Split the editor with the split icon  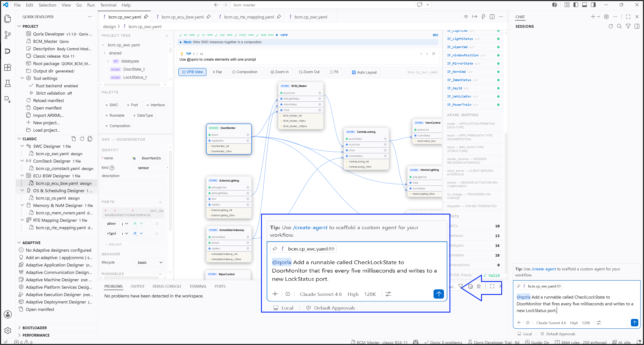pos(492,17)
